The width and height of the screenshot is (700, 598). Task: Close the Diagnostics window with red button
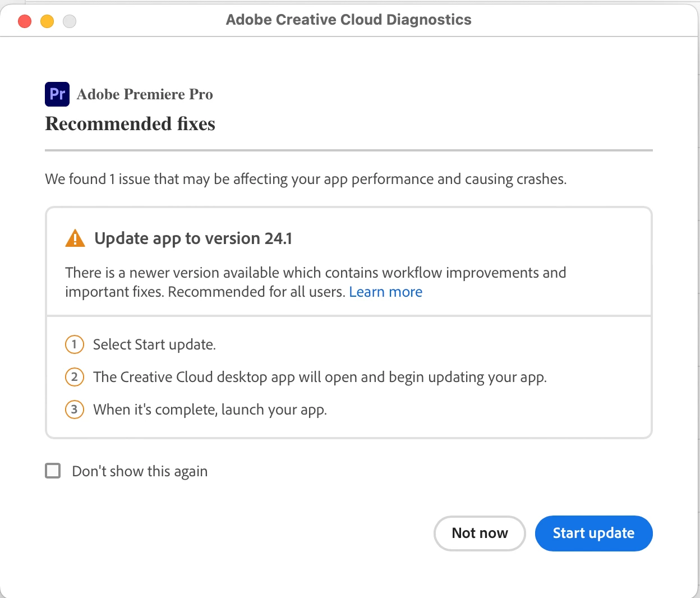pos(25,21)
